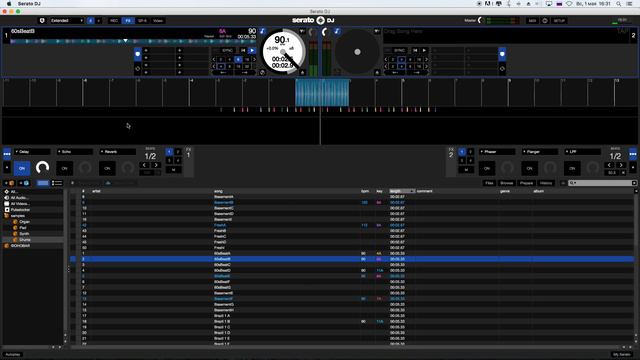The image size is (640, 360).
Task: Add new smart crate icon
Action: pyautogui.click(x=24, y=183)
